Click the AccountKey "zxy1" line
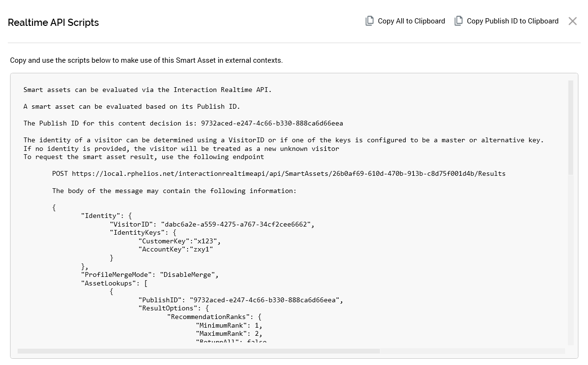 pyautogui.click(x=176, y=249)
